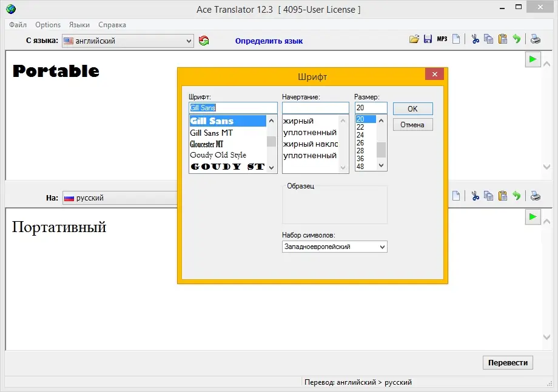Click the font list scrollbar thumb

272,141
